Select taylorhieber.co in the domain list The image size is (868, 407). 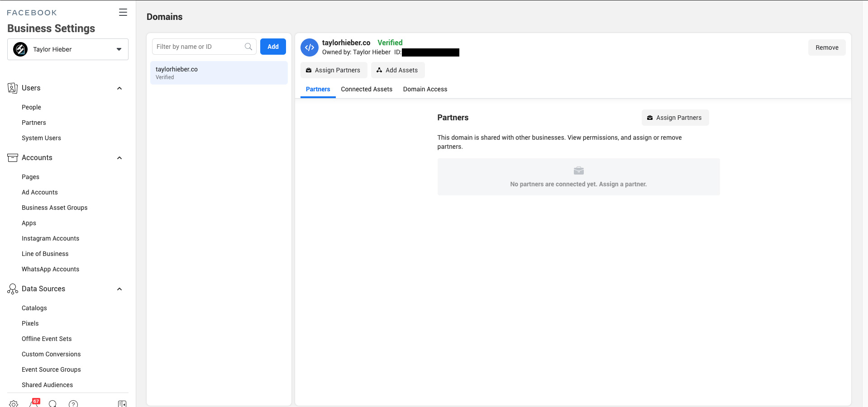click(x=219, y=73)
